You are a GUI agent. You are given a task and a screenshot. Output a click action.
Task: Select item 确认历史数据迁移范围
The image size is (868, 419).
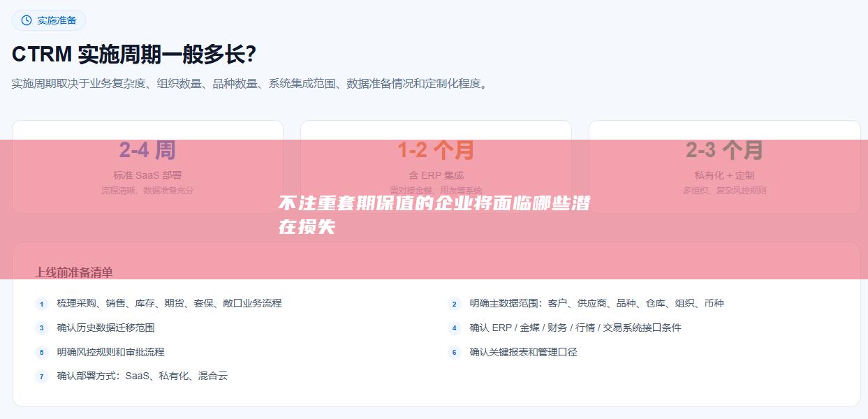(x=106, y=328)
